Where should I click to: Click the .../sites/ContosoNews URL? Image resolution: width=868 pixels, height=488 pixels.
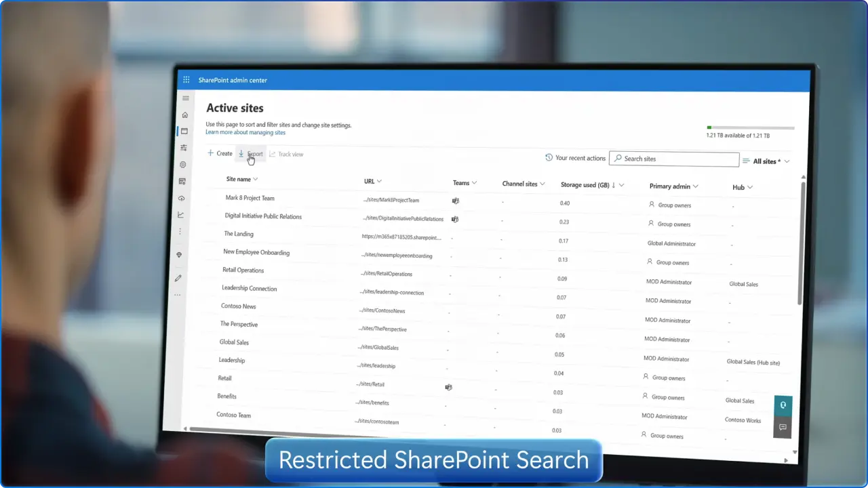[382, 310]
